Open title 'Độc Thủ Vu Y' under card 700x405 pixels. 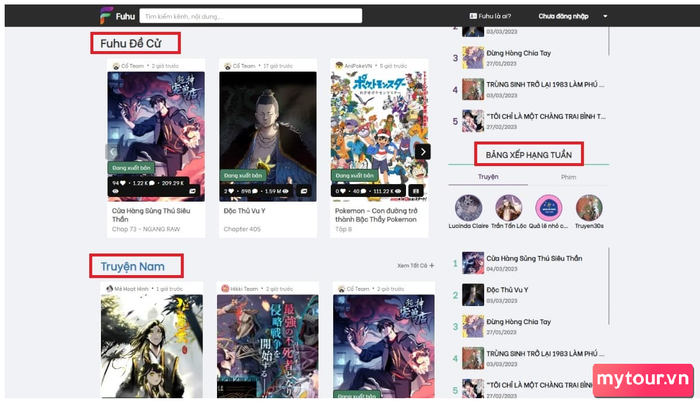tap(244, 211)
